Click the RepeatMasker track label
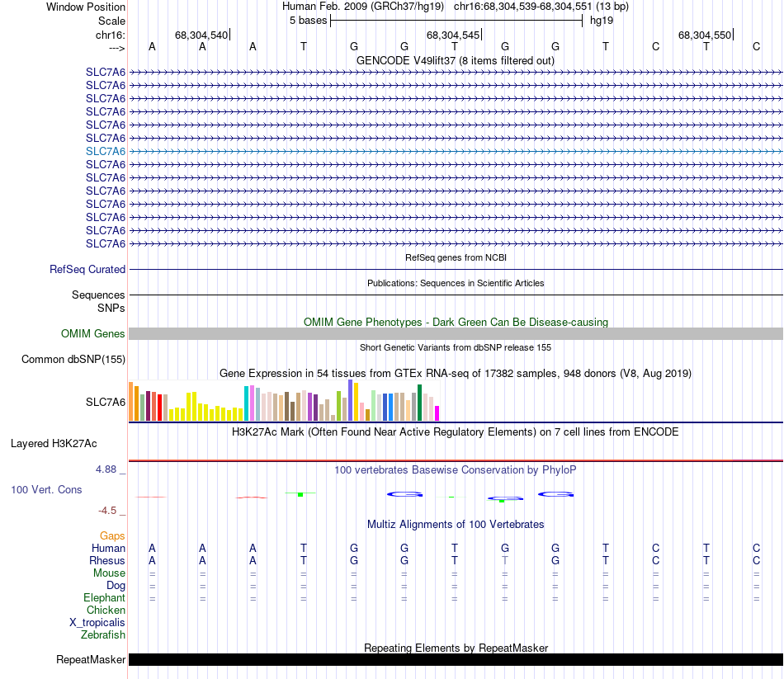Screen dimensions: 784x679 coord(91,659)
